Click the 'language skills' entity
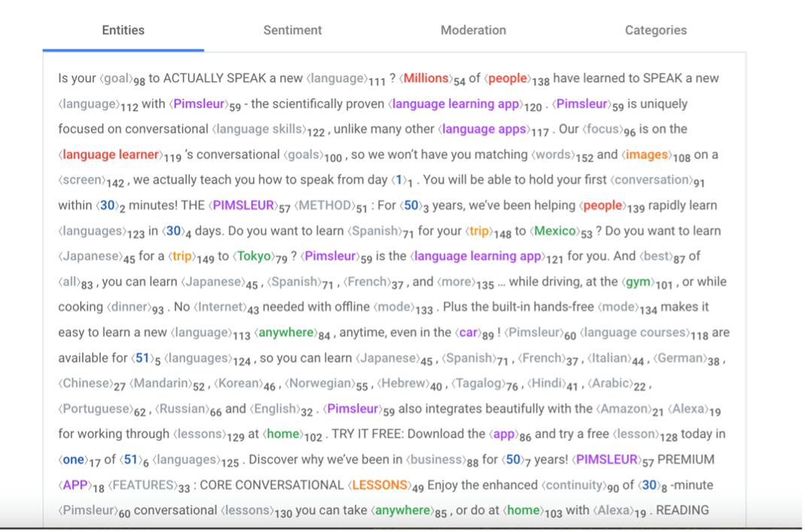The width and height of the screenshot is (804, 532). coord(259,129)
